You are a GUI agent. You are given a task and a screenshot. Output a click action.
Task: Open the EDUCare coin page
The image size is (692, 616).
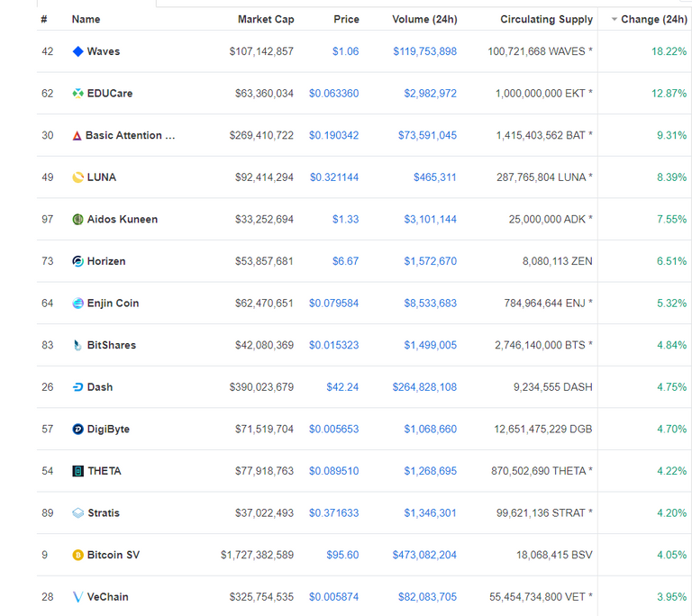click(x=110, y=94)
